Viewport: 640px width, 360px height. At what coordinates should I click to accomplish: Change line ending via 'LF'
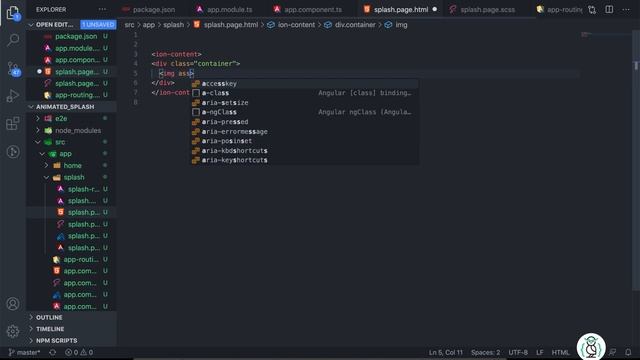540,352
